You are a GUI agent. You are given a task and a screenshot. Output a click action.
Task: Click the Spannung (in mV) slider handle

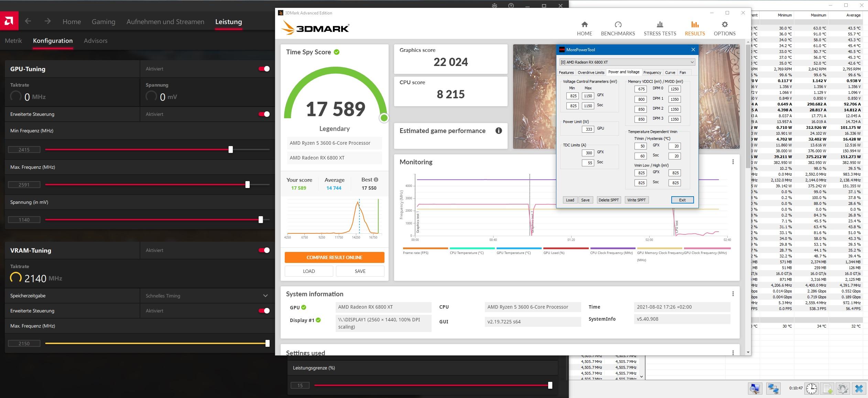click(261, 220)
